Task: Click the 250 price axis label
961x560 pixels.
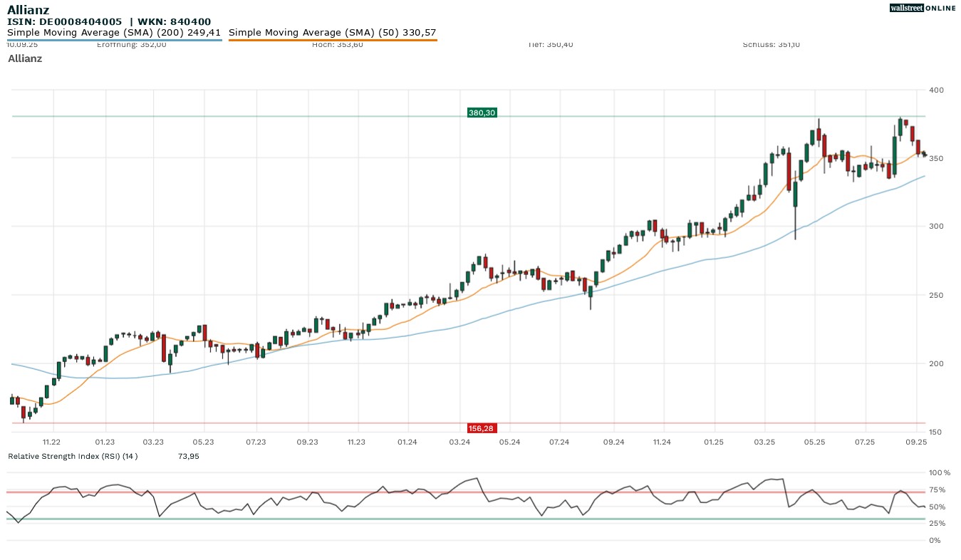Action: point(936,295)
